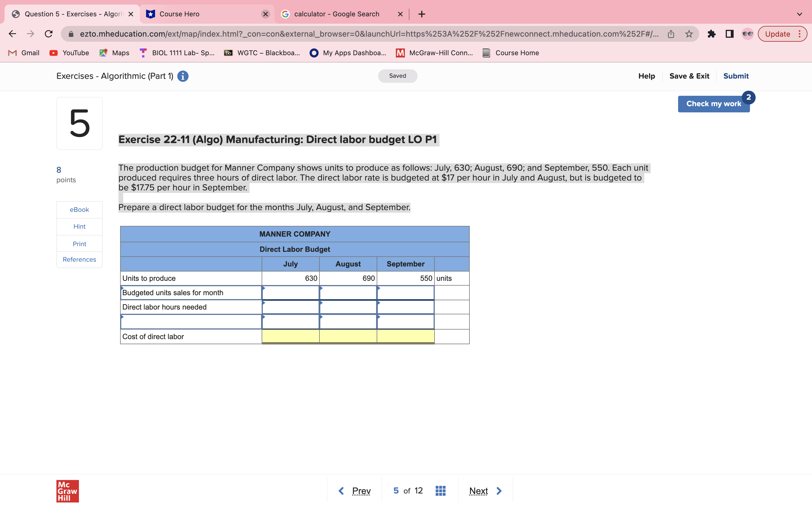Open dropdown in blank row label cell
The image size is (812, 507).
191,322
